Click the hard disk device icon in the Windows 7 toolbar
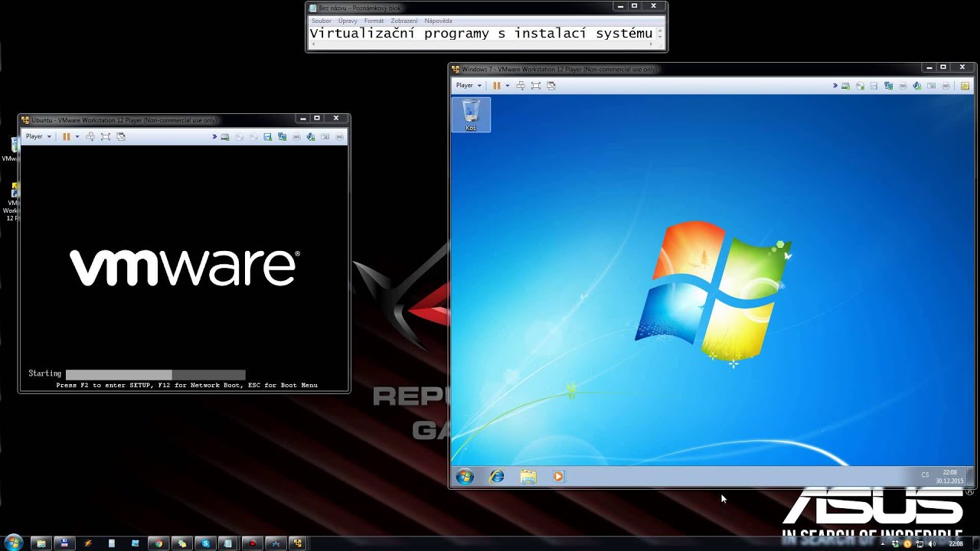The image size is (980, 551). click(845, 86)
